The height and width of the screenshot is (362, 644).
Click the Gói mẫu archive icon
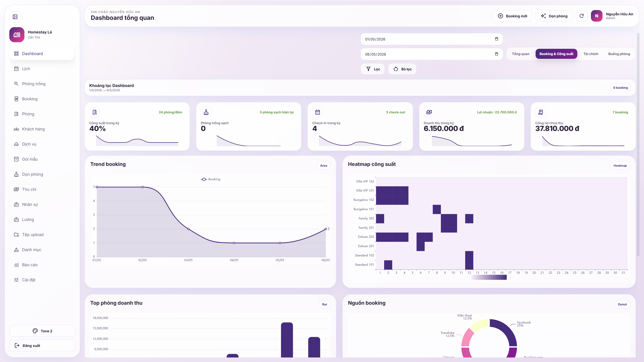click(x=16, y=159)
